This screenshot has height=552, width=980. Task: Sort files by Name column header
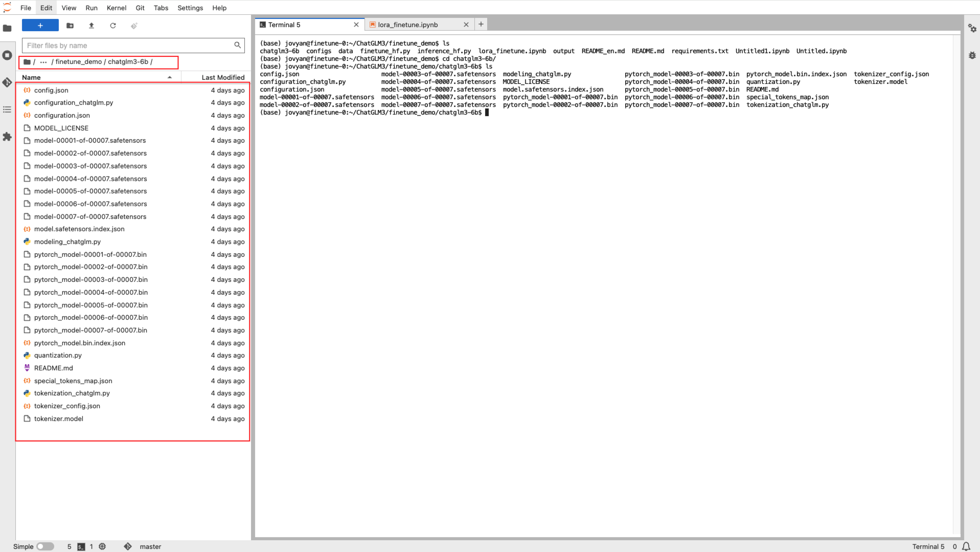31,77
